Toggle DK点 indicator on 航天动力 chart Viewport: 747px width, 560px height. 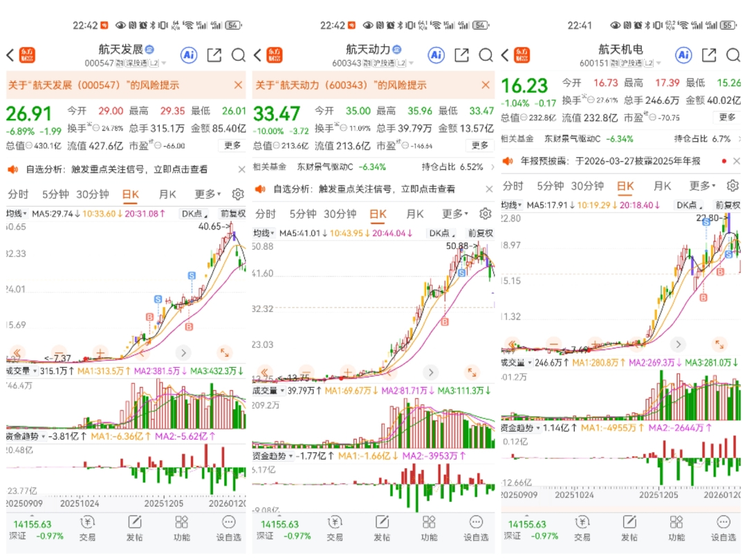click(x=441, y=233)
